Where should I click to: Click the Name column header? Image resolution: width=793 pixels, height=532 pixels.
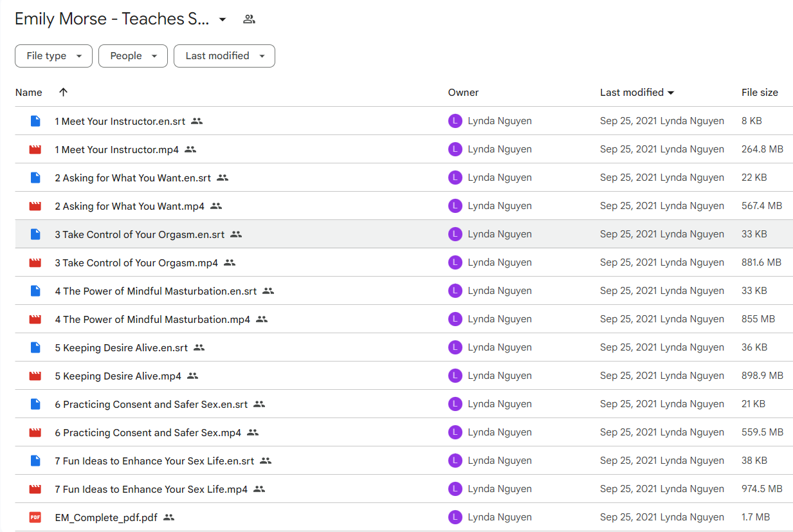(x=29, y=93)
